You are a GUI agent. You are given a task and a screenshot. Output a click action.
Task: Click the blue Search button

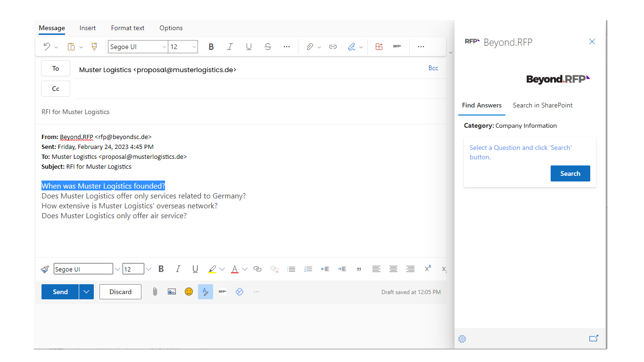(570, 173)
